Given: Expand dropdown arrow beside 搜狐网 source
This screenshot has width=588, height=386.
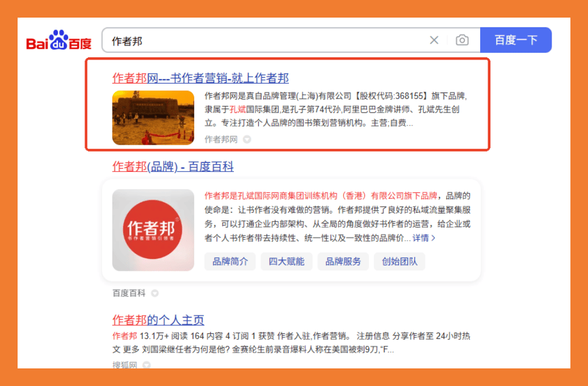Looking at the screenshot, I should tap(146, 364).
